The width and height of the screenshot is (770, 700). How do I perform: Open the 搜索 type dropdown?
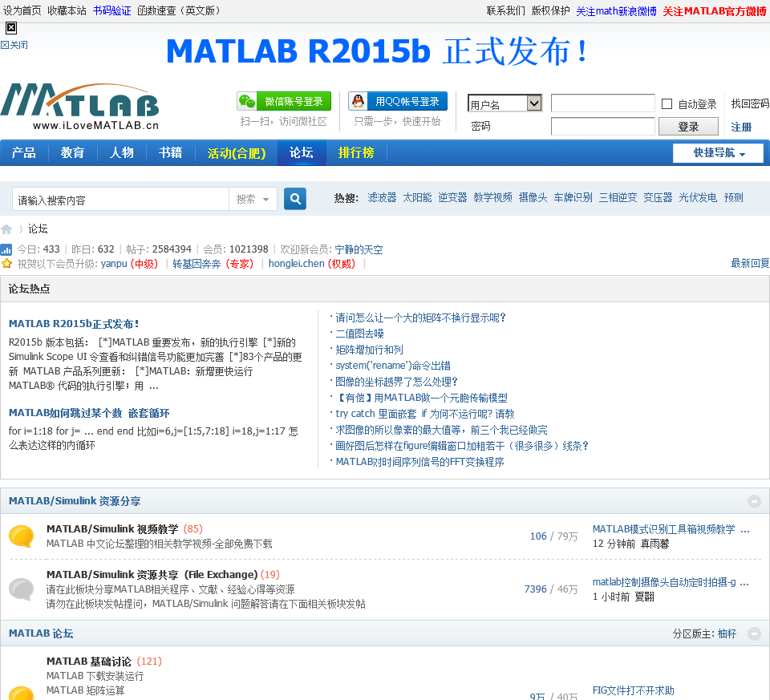click(x=253, y=200)
